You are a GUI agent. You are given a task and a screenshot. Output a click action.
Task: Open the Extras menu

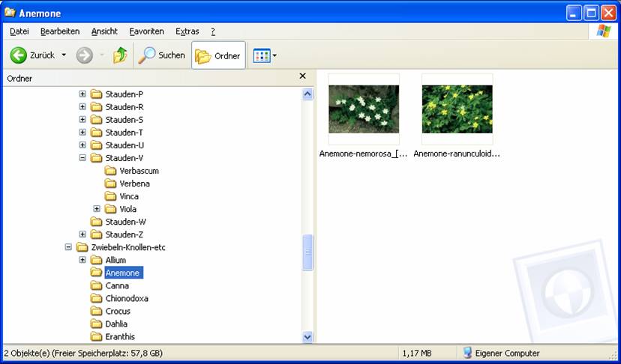187,31
